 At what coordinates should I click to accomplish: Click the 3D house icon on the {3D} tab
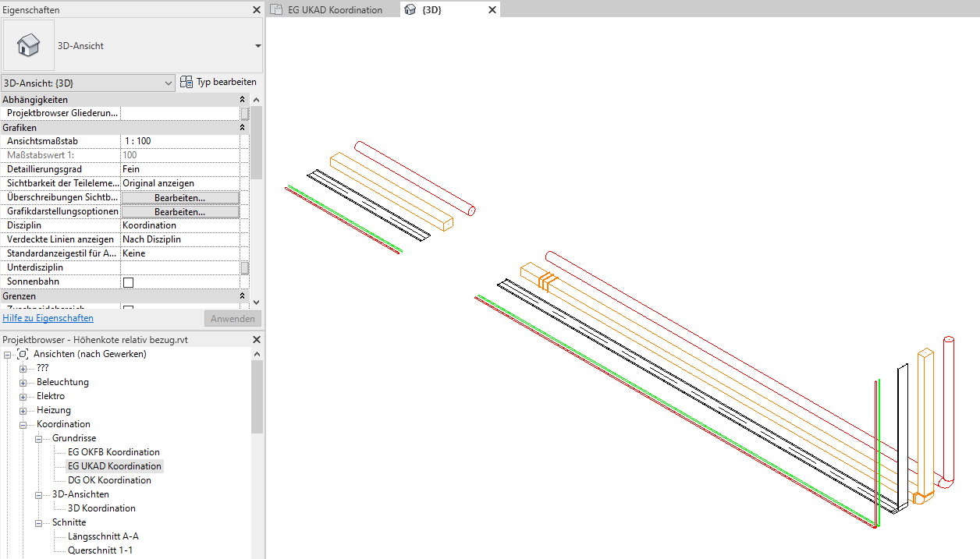[x=410, y=9]
